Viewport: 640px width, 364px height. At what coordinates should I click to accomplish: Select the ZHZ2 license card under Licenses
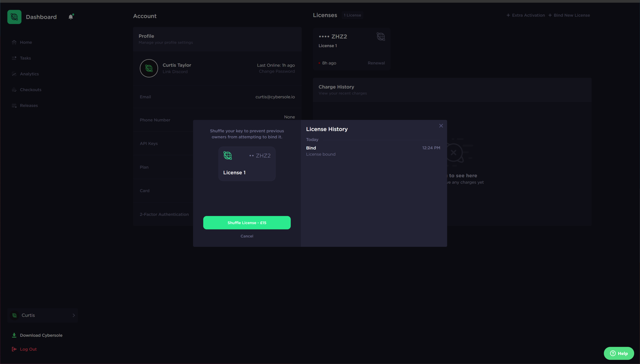point(352,49)
